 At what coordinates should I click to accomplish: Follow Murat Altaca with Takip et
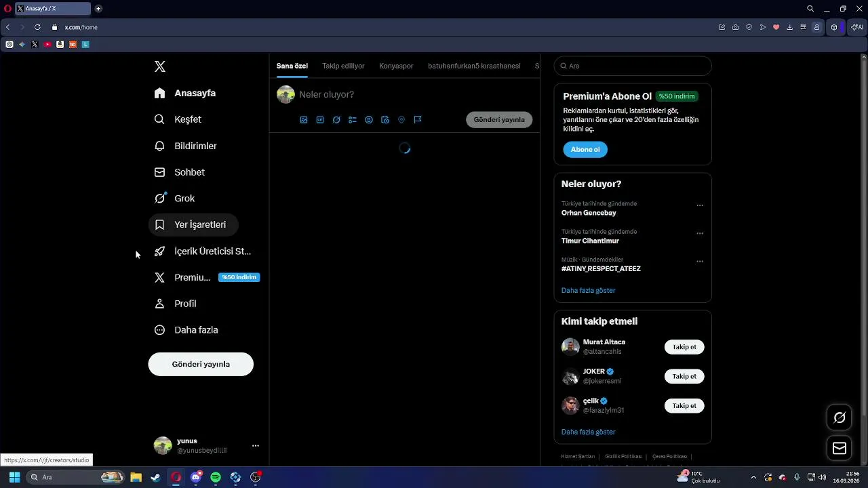[x=684, y=347]
